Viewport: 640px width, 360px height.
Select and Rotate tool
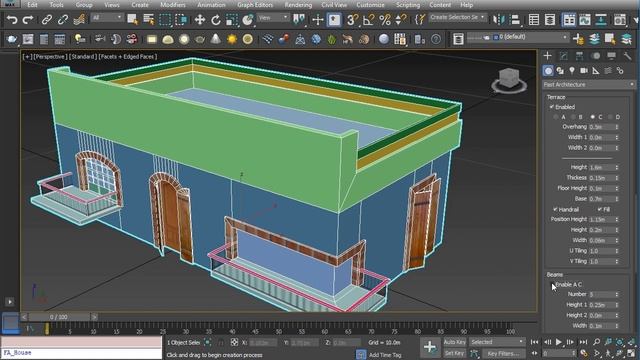(216, 19)
